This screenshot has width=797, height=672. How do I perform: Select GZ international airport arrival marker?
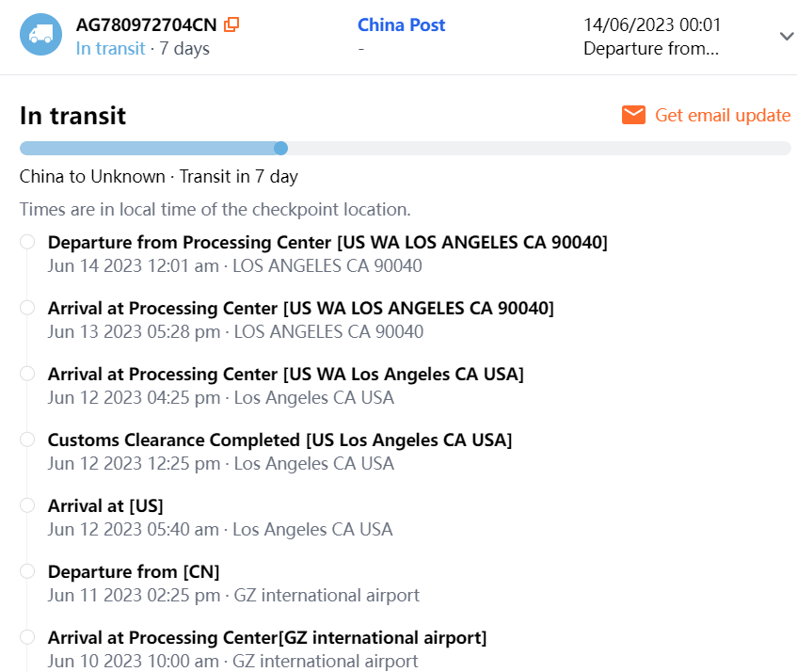pyautogui.click(x=27, y=637)
